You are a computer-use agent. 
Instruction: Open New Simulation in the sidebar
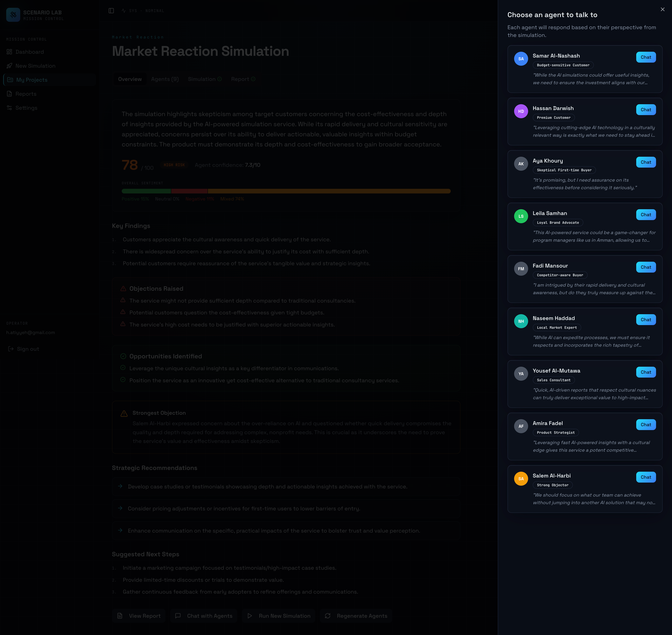point(49,66)
